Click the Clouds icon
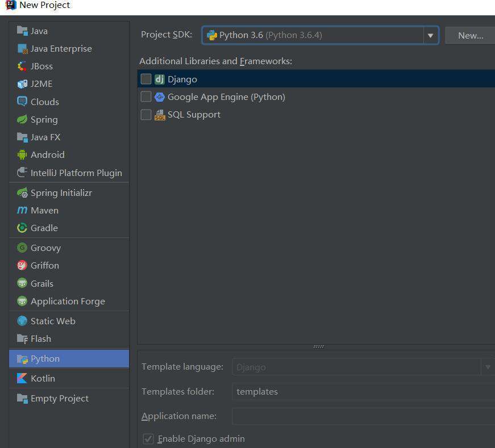Viewport: 495px width, 448px height. pyautogui.click(x=22, y=102)
